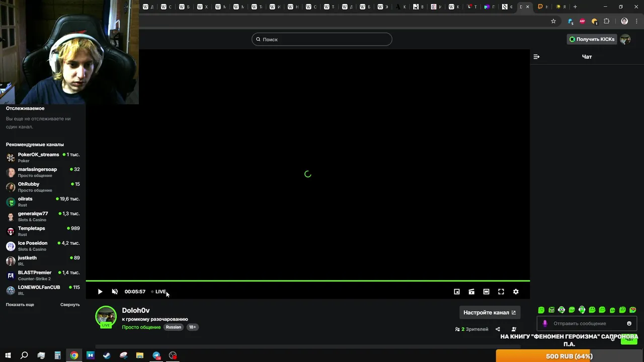The image size is (644, 362).
Task: Close the active browser tab
Action: point(527,7)
